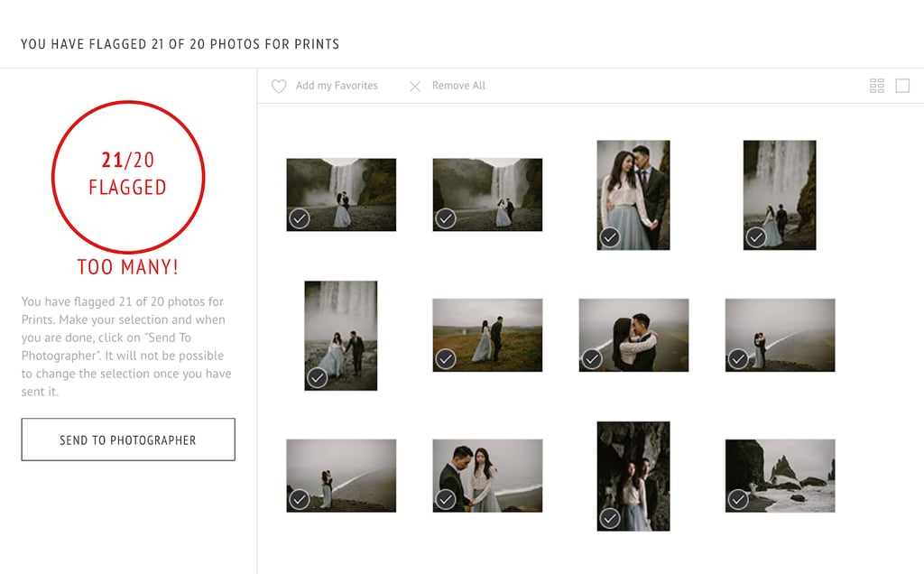
Task: Switch to grid view icon
Action: (877, 86)
